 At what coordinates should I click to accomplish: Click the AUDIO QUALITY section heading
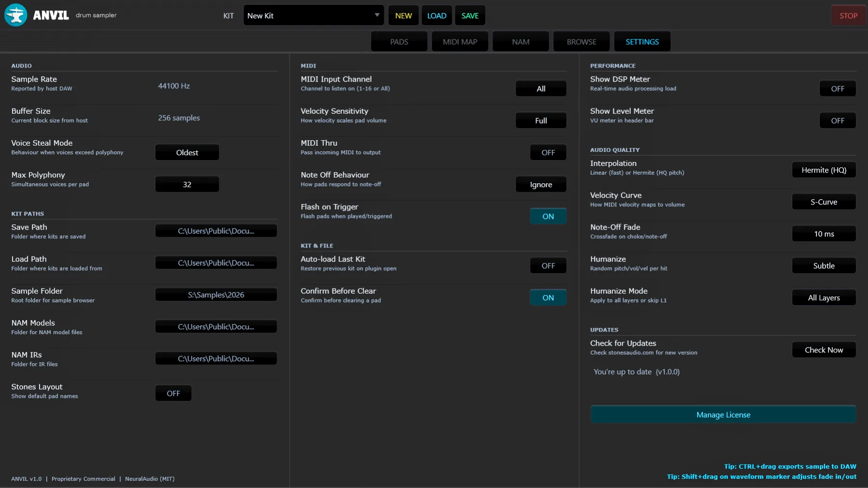coord(615,150)
